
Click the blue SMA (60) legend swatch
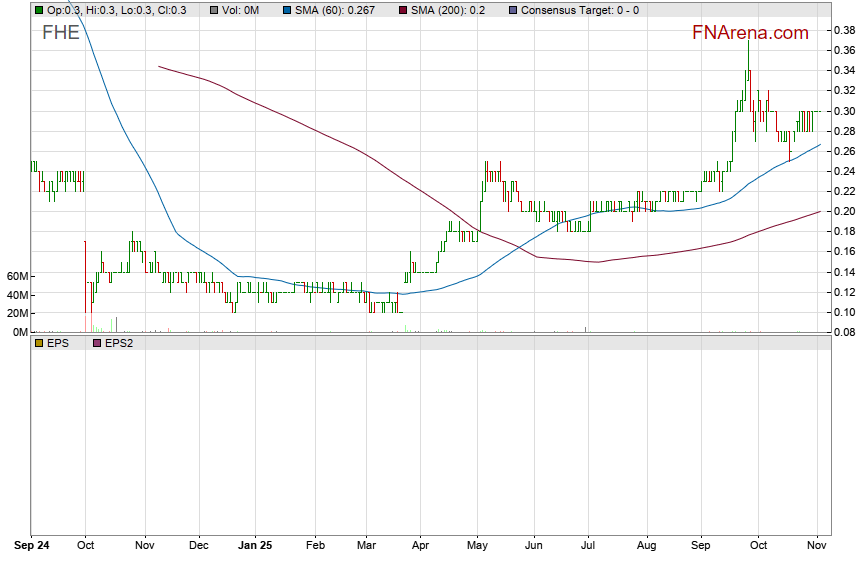point(286,10)
